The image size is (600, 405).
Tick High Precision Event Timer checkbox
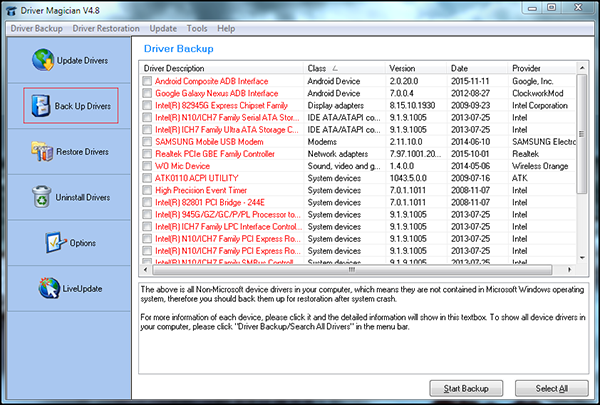(x=147, y=190)
